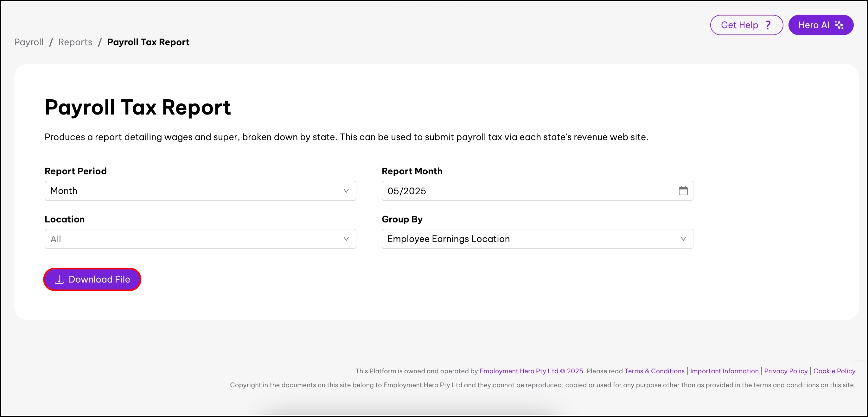Click the download arrow icon on the button

[x=59, y=279]
